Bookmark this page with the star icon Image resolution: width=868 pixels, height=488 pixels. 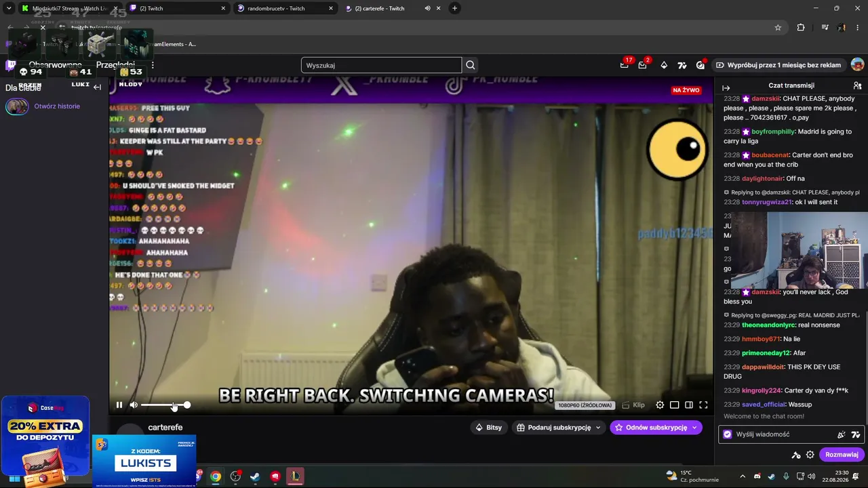[778, 27]
